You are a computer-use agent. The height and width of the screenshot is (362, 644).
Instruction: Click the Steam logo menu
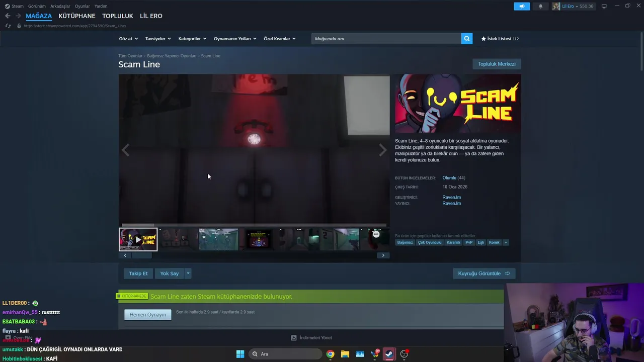(14, 6)
